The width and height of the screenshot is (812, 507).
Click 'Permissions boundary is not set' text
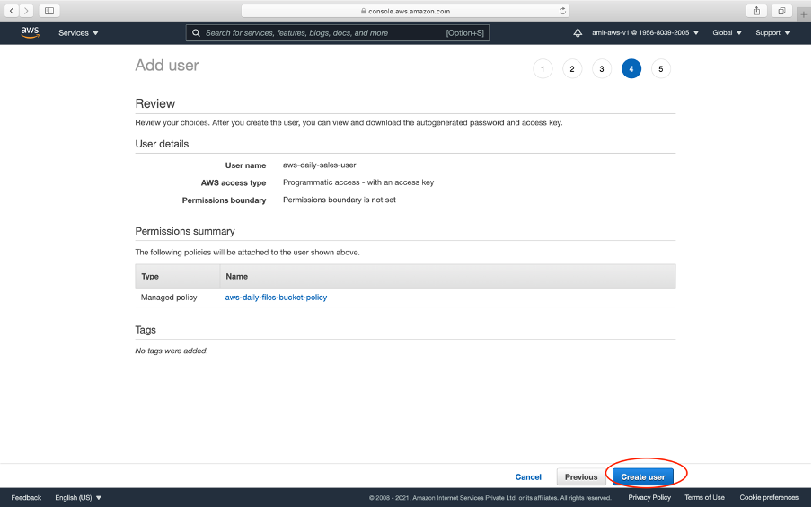coord(340,200)
